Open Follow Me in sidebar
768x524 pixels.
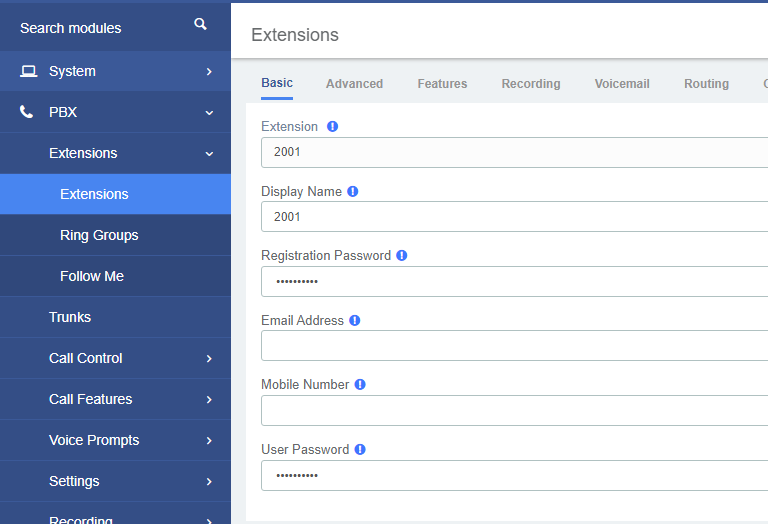[115, 276]
